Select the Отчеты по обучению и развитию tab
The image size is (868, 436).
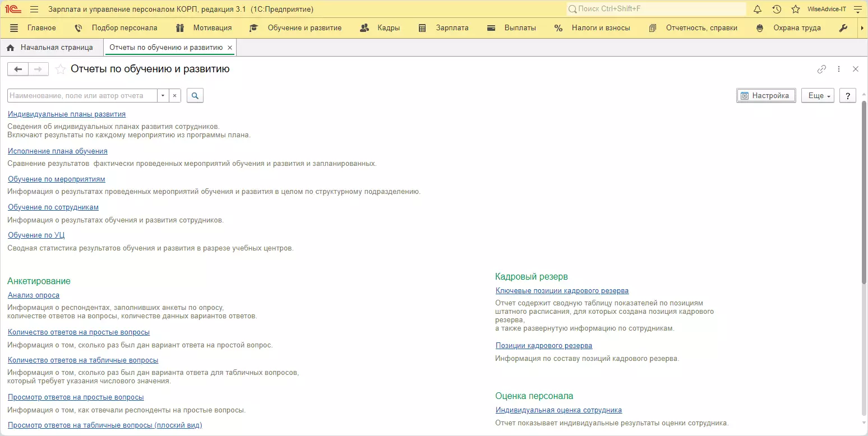166,48
